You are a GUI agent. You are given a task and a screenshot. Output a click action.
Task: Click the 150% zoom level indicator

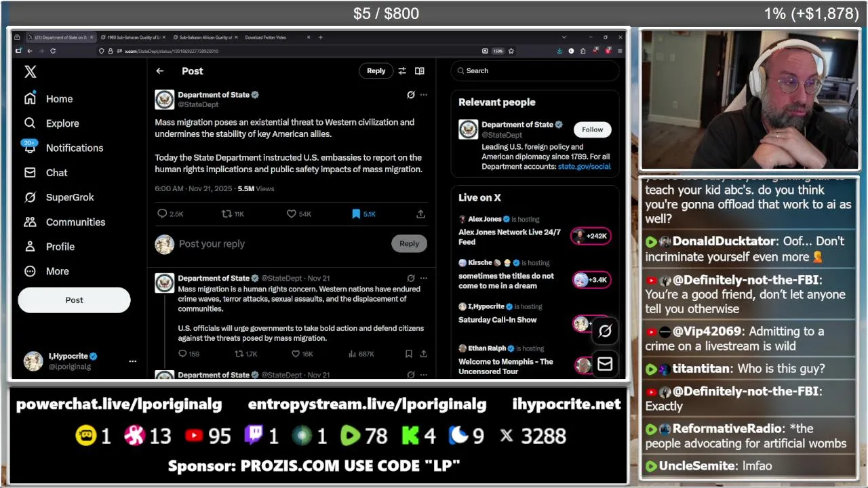[x=498, y=51]
